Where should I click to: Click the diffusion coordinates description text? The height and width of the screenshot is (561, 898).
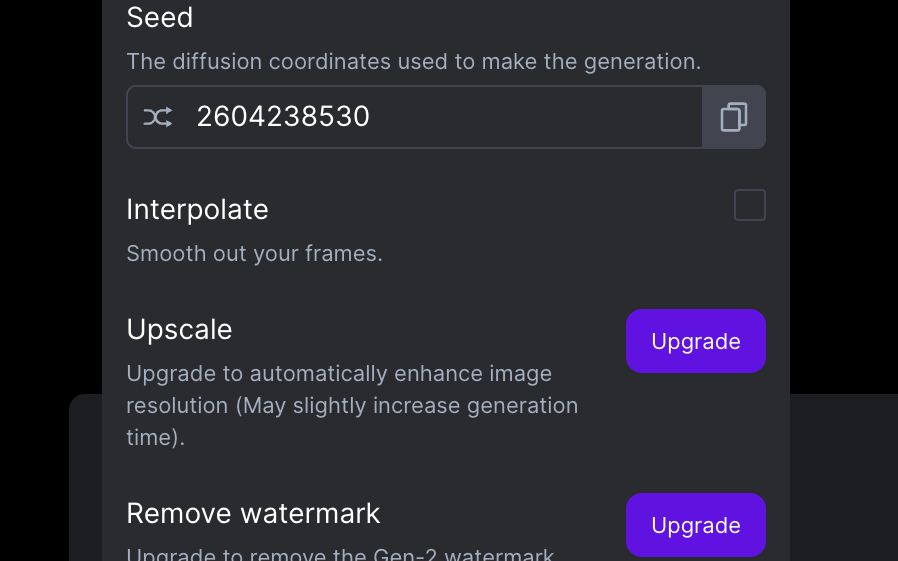click(413, 61)
